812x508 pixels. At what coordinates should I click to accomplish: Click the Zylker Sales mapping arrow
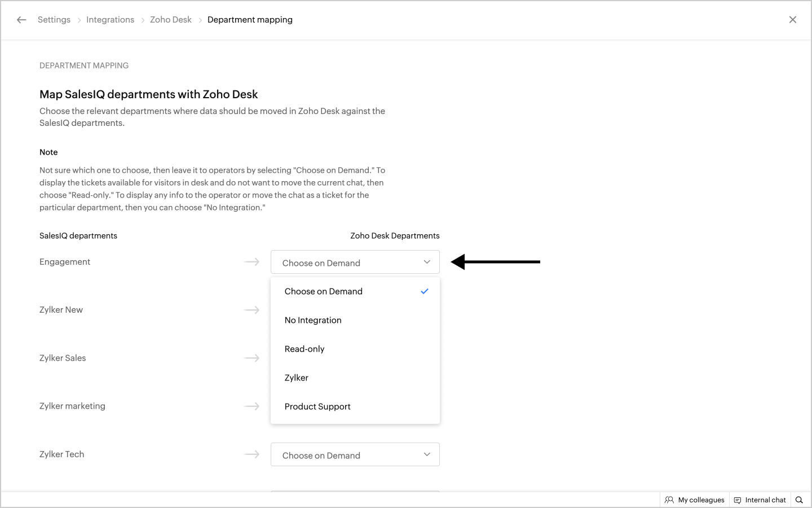(251, 358)
